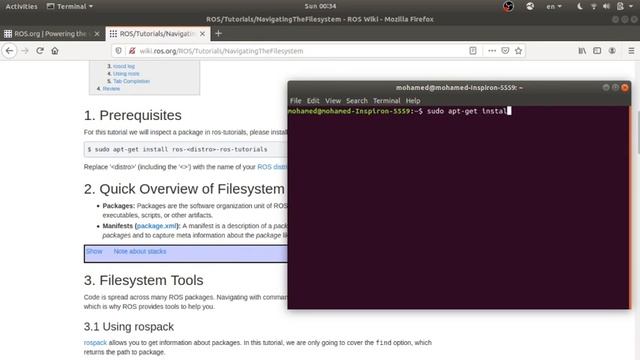
Task: Open terminal View menu
Action: 333,101
